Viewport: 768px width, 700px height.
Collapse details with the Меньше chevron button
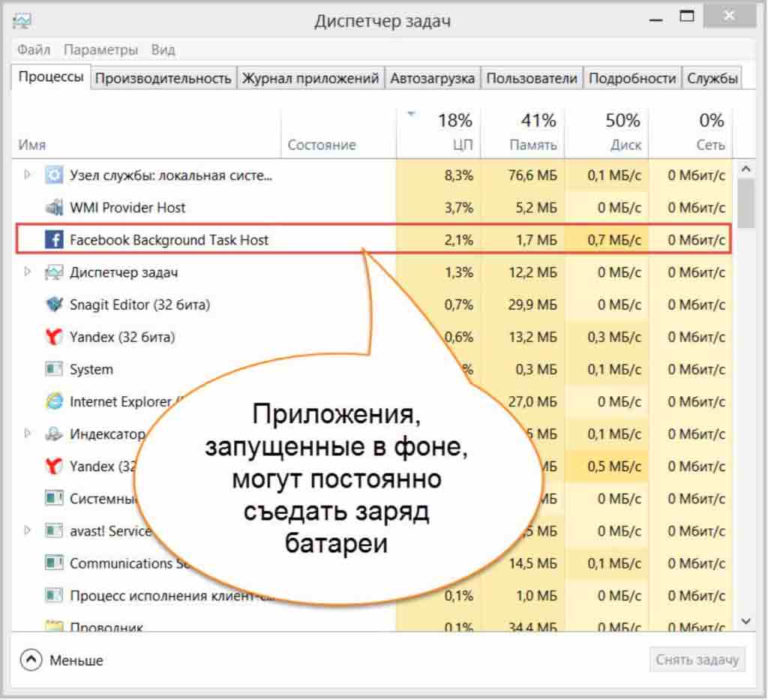click(31, 660)
